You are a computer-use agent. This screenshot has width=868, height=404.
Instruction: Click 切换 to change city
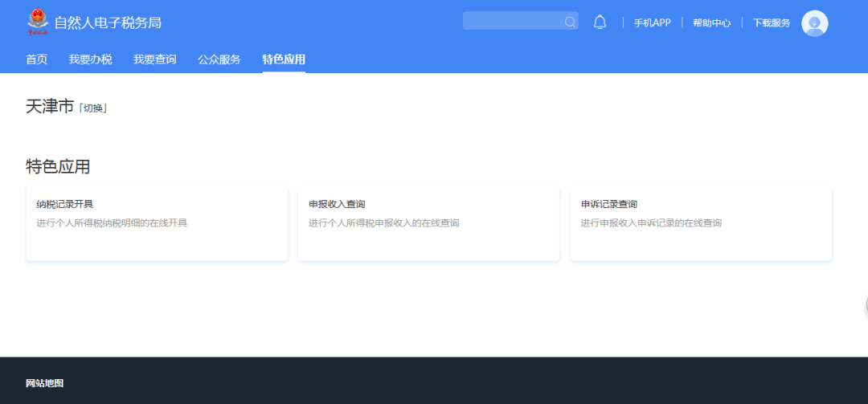tap(93, 108)
